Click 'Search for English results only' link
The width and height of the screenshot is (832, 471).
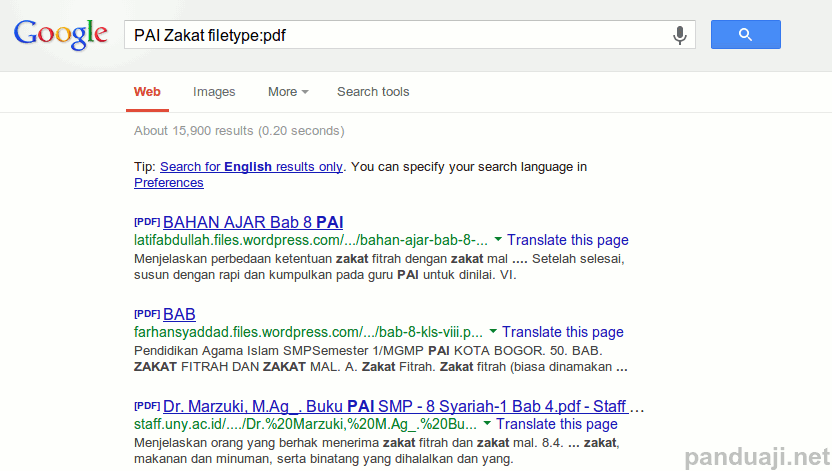251,167
